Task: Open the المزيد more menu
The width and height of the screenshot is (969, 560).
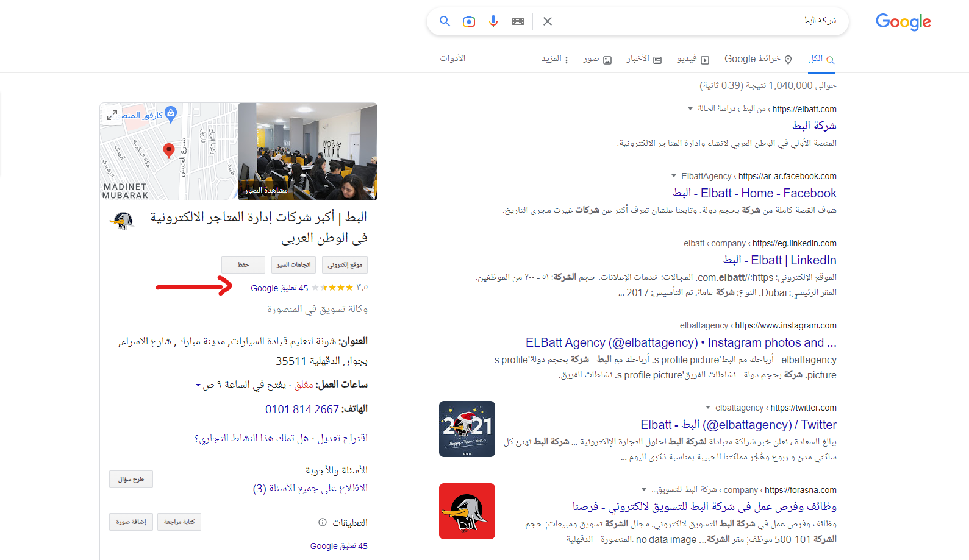Action: 554,59
